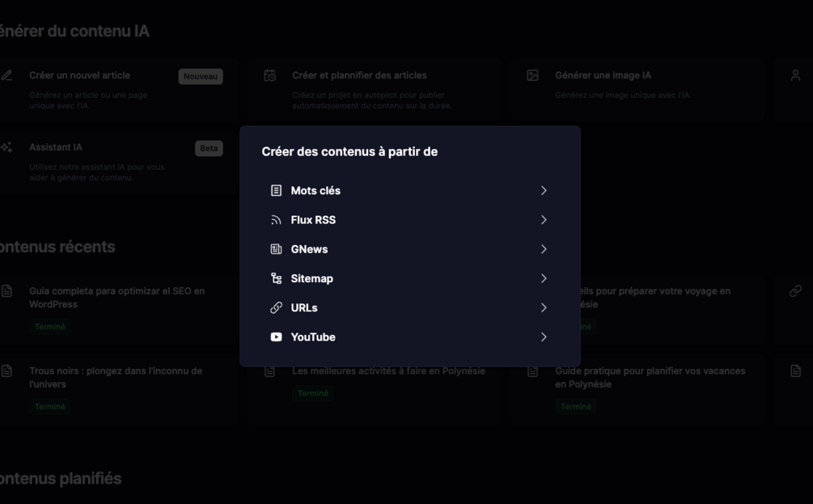Image resolution: width=813 pixels, height=504 pixels.
Task: Click the document icon on far-right bottom card
Action: click(795, 371)
